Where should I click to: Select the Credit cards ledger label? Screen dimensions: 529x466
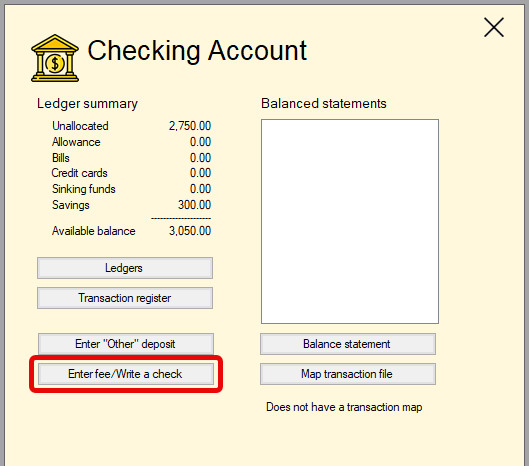80,173
